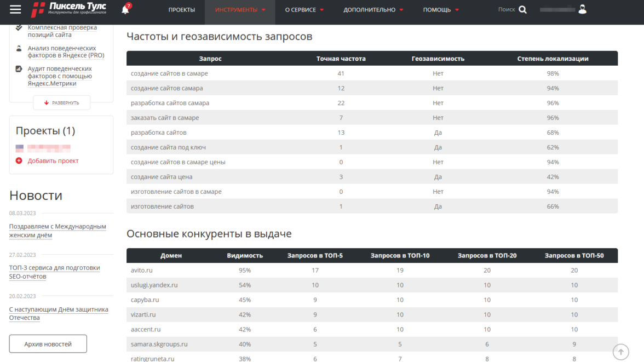
Task: Open the hamburger menu icon
Action: point(15,9)
